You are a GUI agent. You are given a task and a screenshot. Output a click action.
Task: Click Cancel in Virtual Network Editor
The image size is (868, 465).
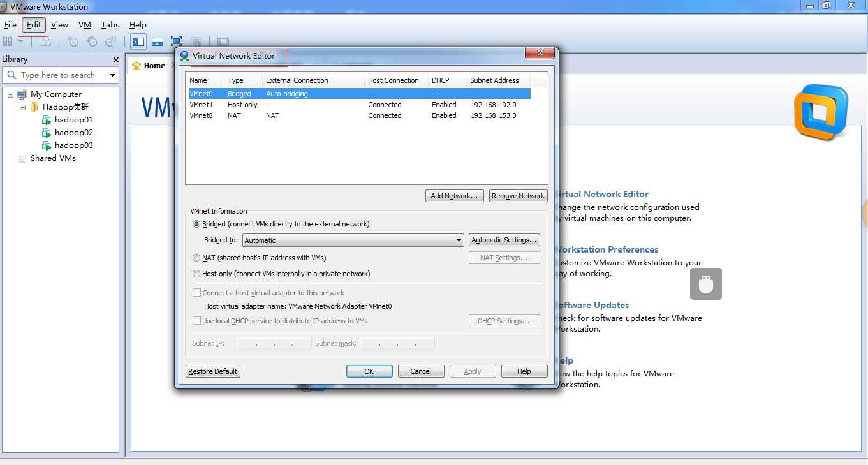pyautogui.click(x=421, y=371)
